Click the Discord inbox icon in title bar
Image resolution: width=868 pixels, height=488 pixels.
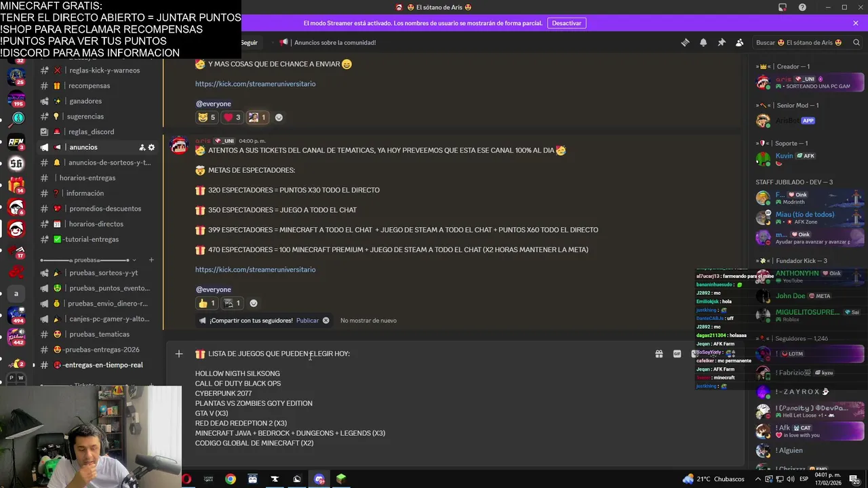[x=783, y=7]
